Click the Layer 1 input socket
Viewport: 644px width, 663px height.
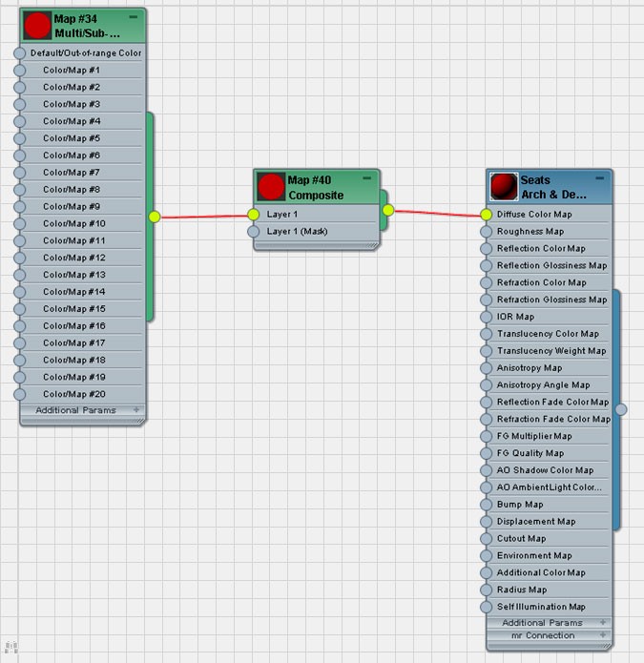tap(253, 215)
